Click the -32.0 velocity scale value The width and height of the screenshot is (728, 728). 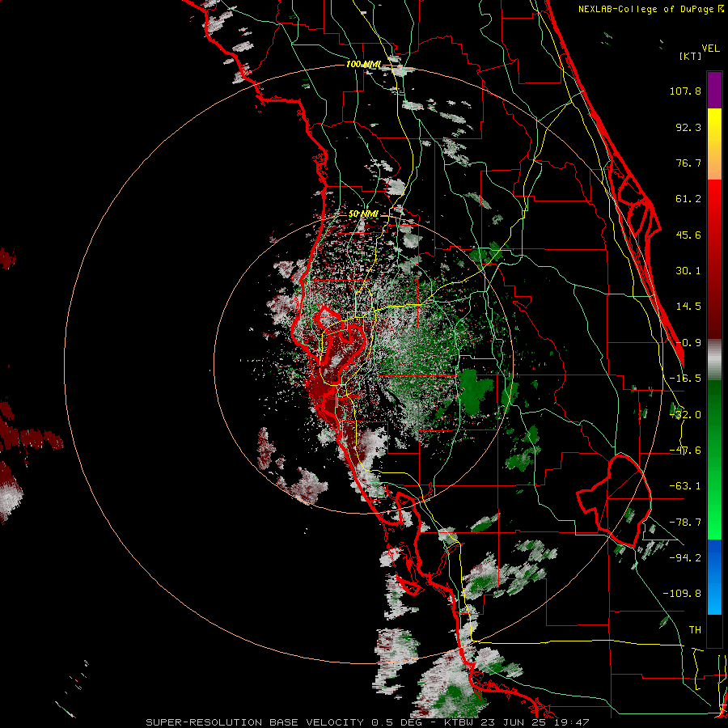[x=685, y=414]
